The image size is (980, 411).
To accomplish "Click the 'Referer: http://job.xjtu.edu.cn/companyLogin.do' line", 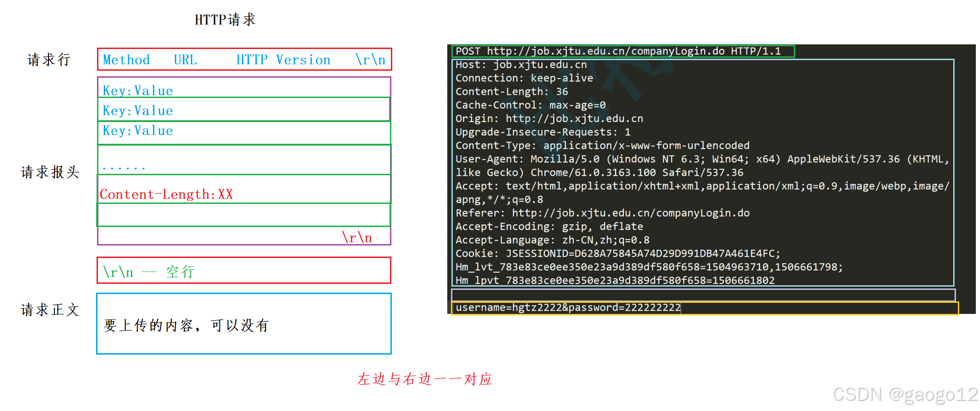I will pos(603,213).
